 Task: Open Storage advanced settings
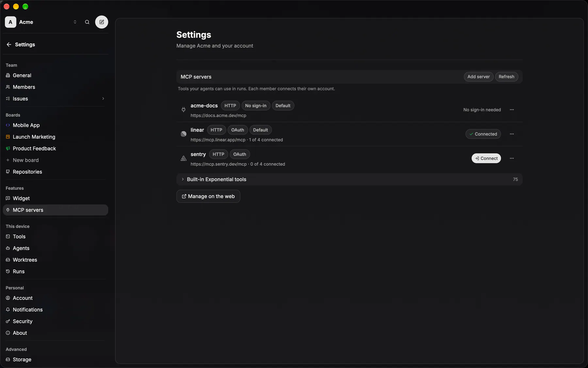pyautogui.click(x=55, y=360)
